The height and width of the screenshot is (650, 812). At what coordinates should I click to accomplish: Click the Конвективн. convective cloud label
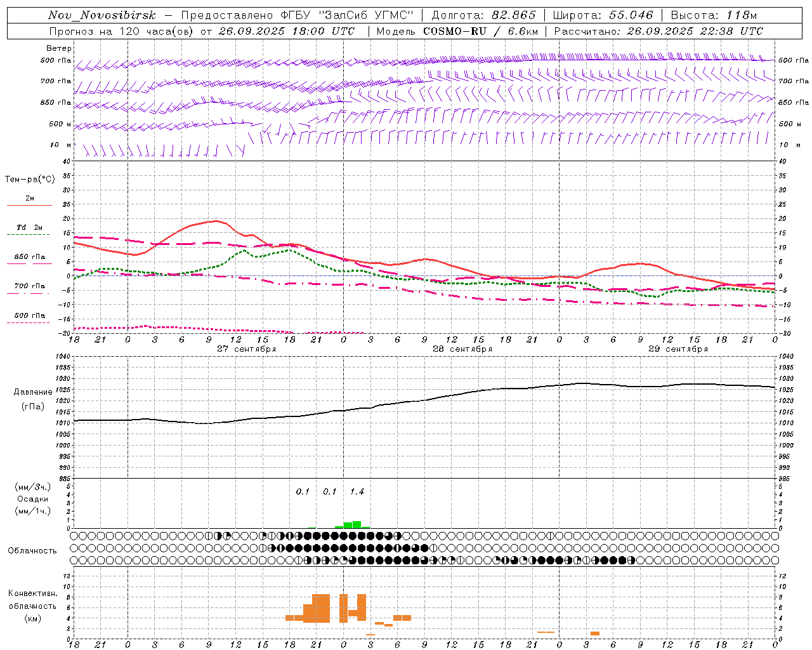tap(33, 594)
